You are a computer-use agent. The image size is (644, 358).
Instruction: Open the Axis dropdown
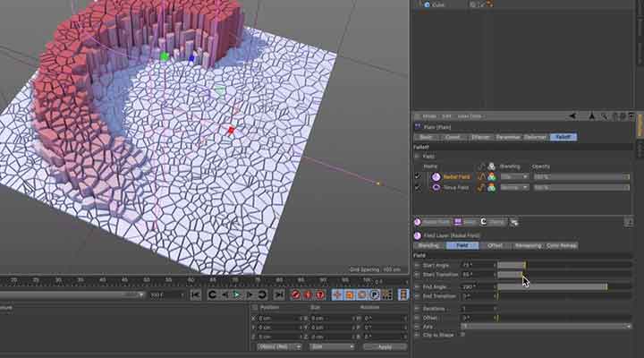pos(547,327)
